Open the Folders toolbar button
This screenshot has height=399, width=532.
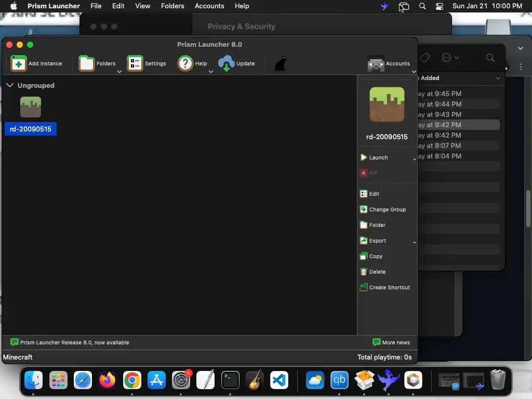point(97,63)
